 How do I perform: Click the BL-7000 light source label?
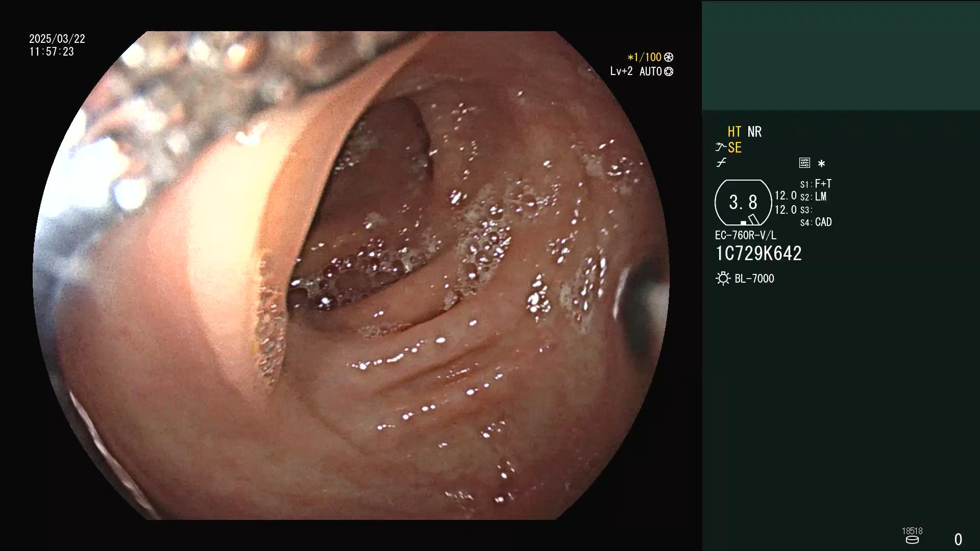click(x=754, y=279)
